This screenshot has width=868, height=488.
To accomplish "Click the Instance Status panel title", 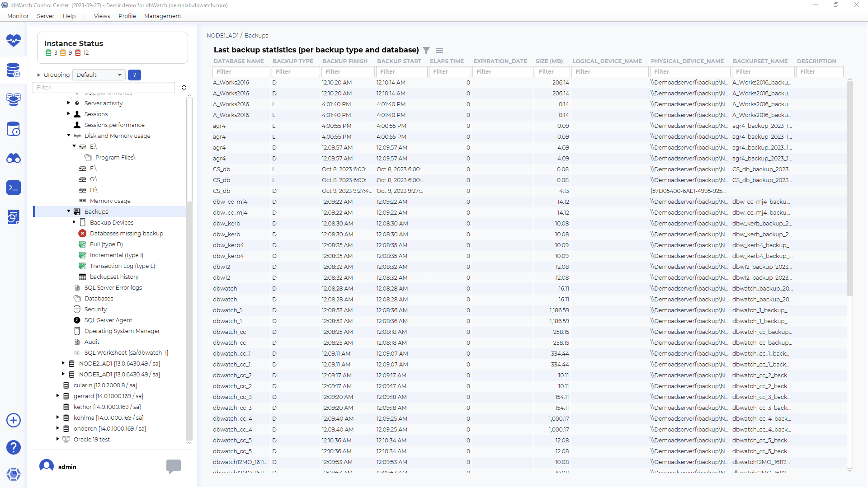I will click(x=74, y=43).
